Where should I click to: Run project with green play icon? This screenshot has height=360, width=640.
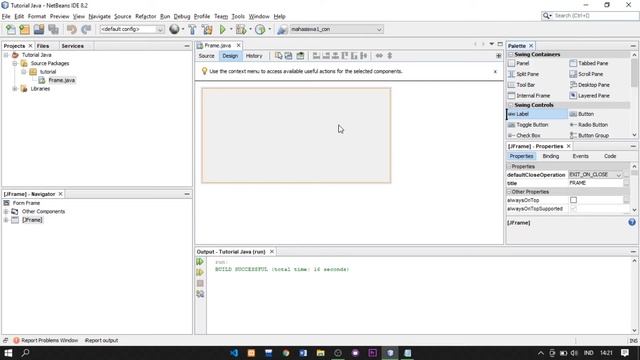[222, 29]
